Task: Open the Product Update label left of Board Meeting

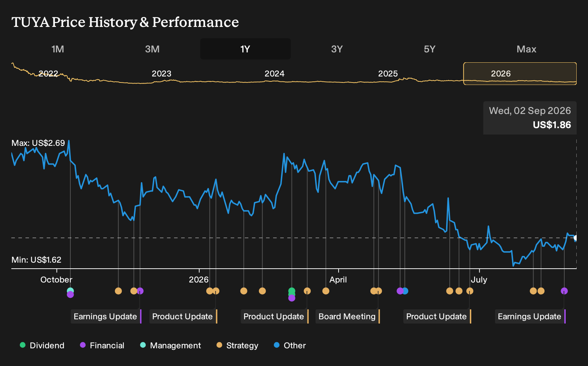Action: [x=275, y=316]
